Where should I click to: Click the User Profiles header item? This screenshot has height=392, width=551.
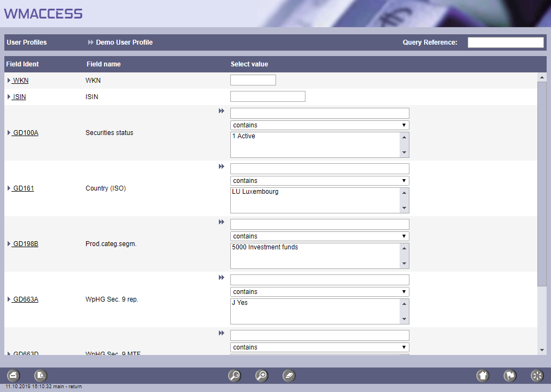pyautogui.click(x=27, y=42)
